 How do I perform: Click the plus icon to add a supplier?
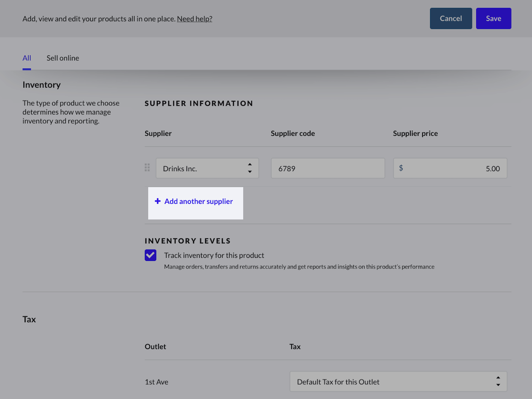(158, 201)
